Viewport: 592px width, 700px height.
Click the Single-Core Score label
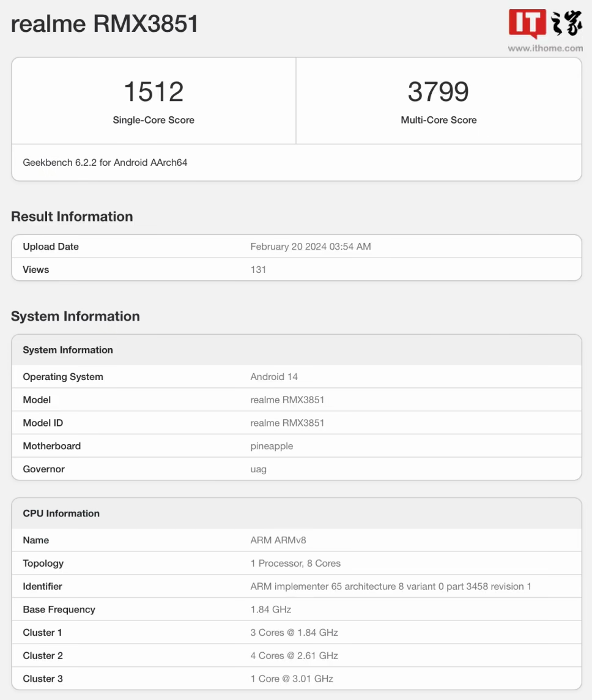154,120
